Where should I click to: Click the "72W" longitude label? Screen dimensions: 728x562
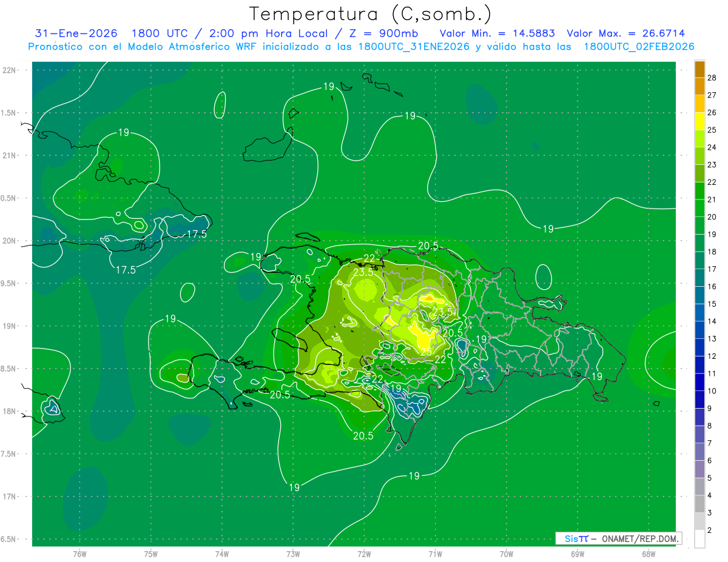click(x=364, y=554)
